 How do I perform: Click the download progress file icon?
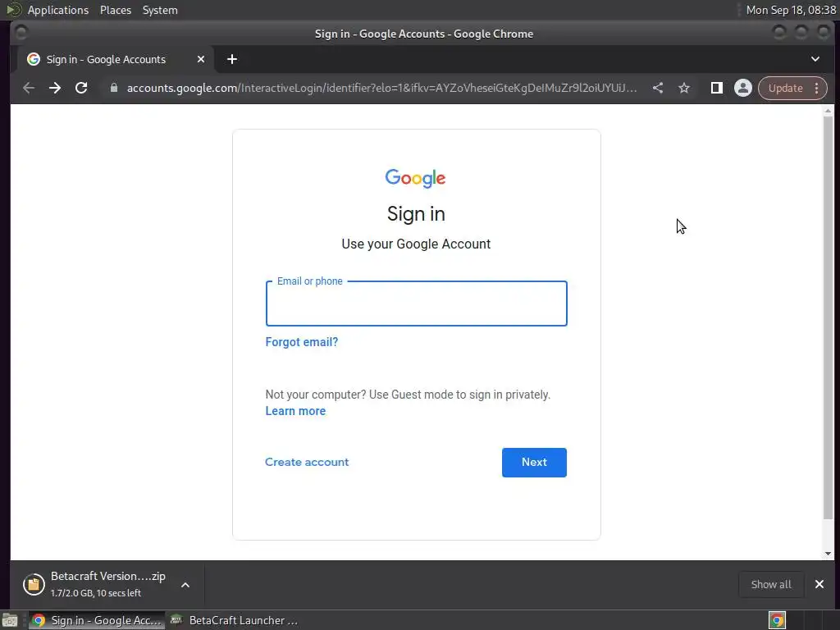coord(33,584)
